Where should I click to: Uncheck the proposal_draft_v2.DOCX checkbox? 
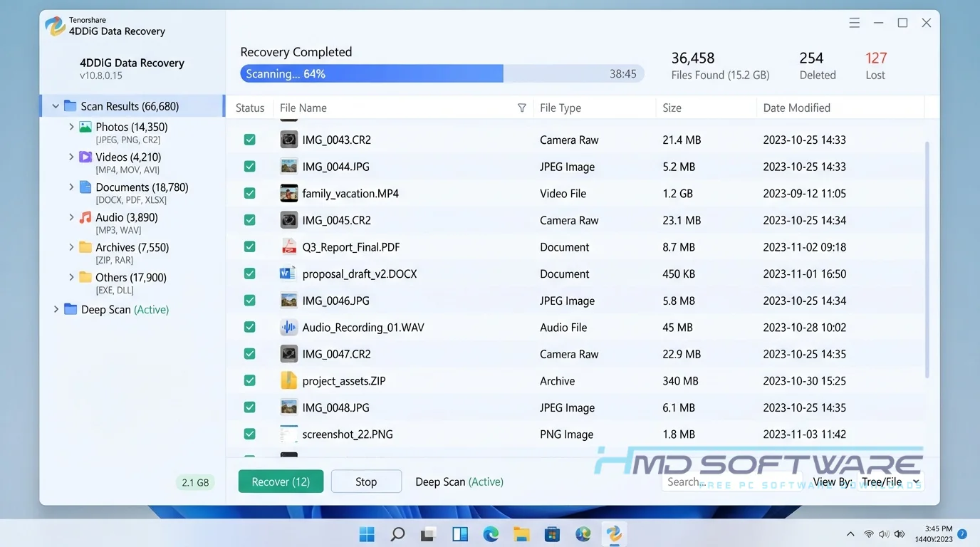[250, 273]
